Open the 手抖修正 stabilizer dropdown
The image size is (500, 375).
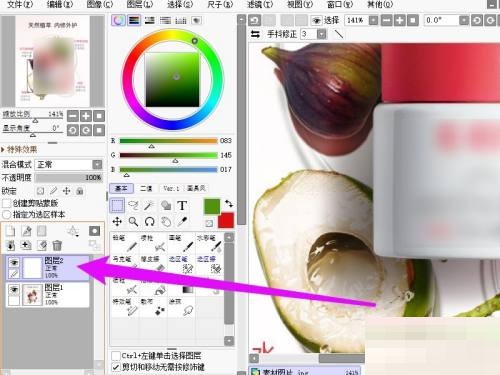[x=321, y=34]
